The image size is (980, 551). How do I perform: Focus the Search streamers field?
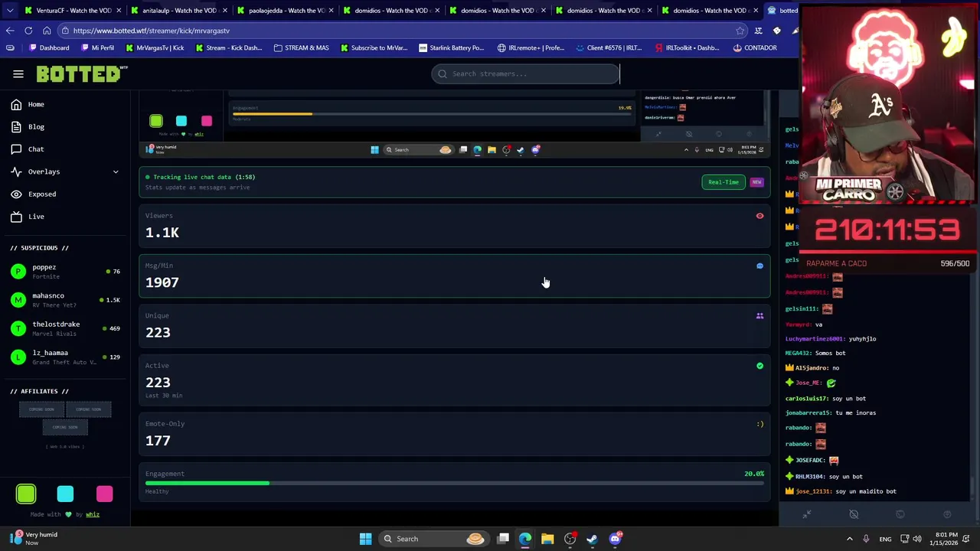coord(525,73)
